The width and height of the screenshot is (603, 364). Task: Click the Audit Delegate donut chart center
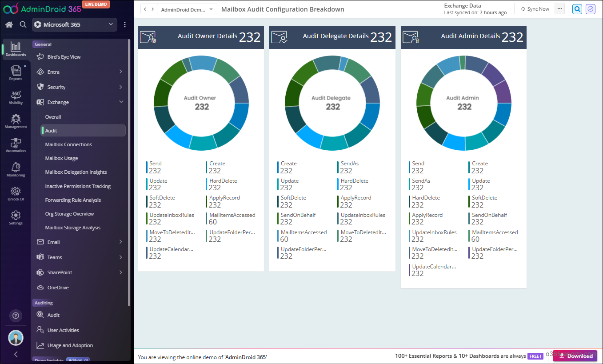[332, 103]
